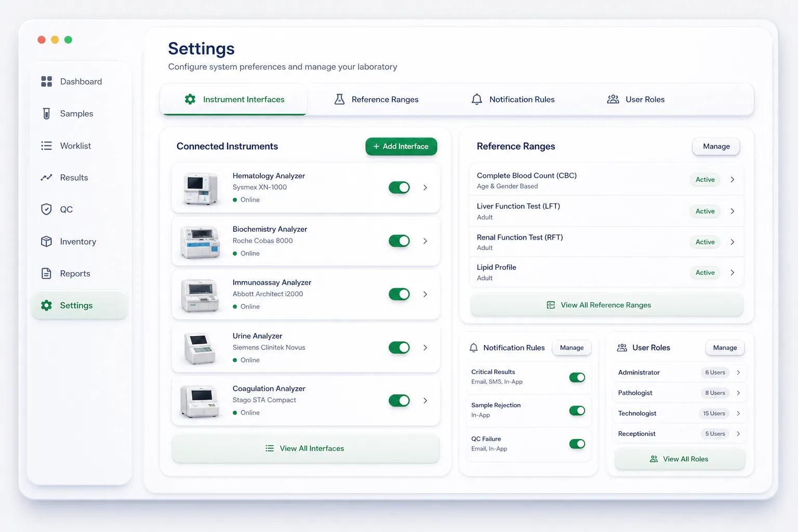This screenshot has width=798, height=532.
Task: Click the Reports document icon
Action: click(x=46, y=274)
